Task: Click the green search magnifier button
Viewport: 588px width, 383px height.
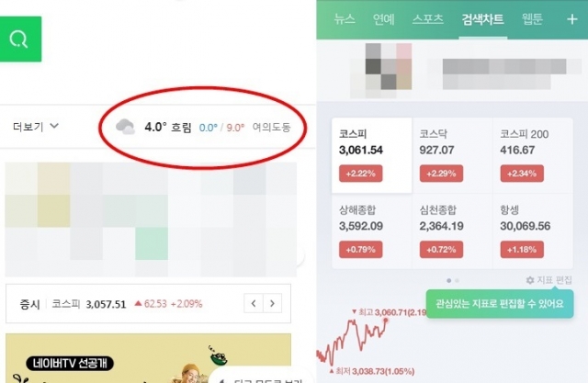Action: click(20, 39)
